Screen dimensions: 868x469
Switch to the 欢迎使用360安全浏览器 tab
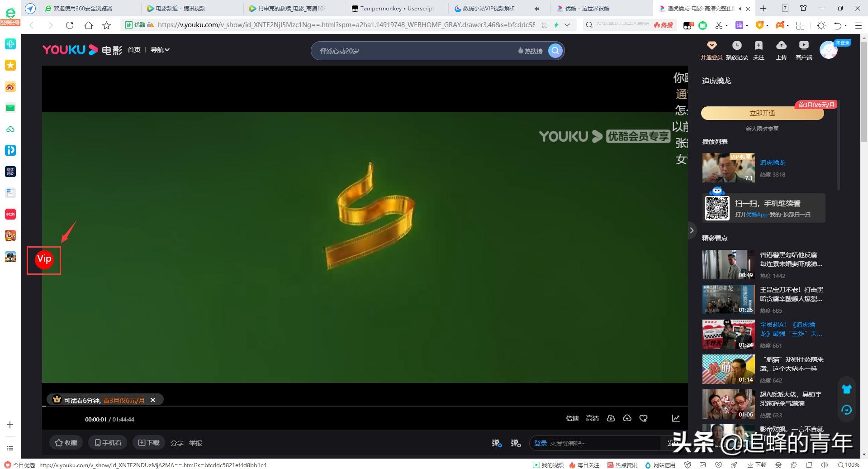click(x=90, y=9)
